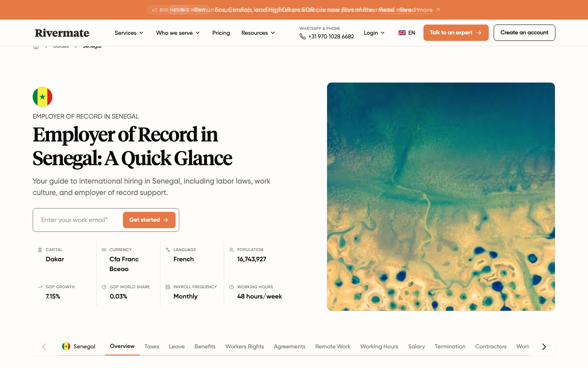Click the Create an account button
The image size is (588, 368).
pos(524,33)
